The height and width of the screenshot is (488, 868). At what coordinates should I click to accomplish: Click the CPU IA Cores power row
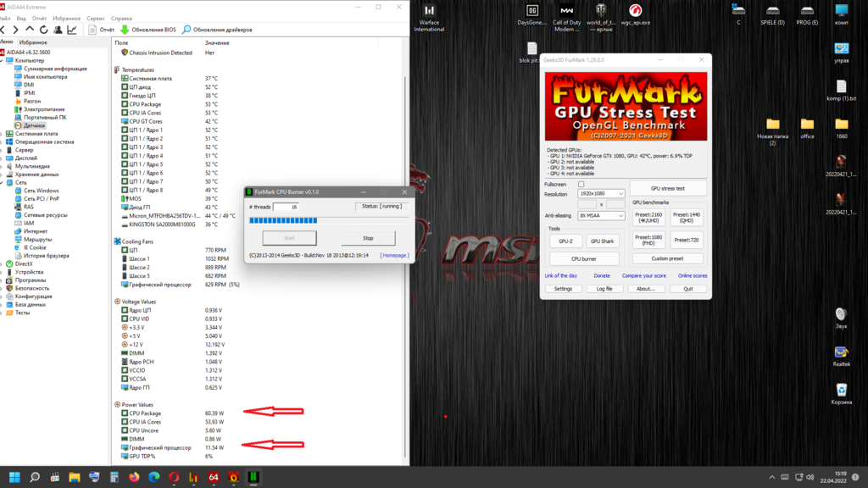pyautogui.click(x=173, y=422)
